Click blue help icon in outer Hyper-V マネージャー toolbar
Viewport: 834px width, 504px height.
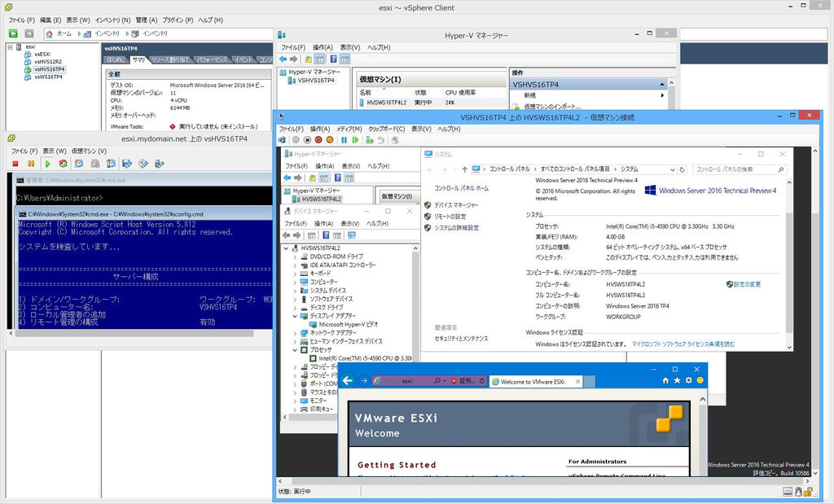click(333, 59)
